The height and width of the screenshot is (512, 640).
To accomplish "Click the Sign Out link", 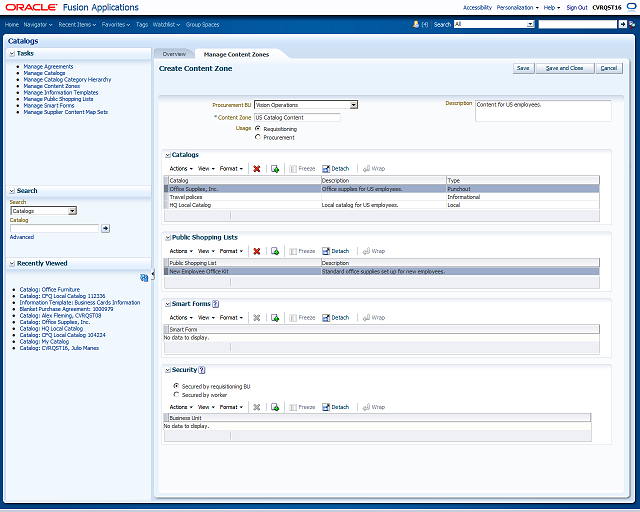I will pos(577,7).
